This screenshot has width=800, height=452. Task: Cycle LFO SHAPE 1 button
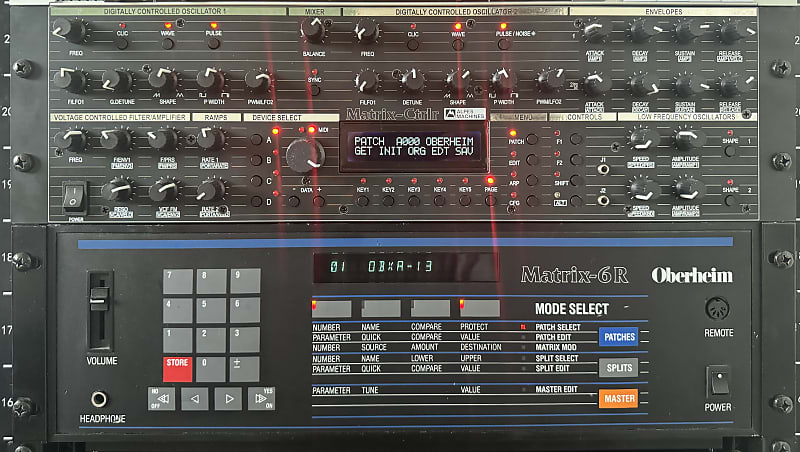click(730, 151)
